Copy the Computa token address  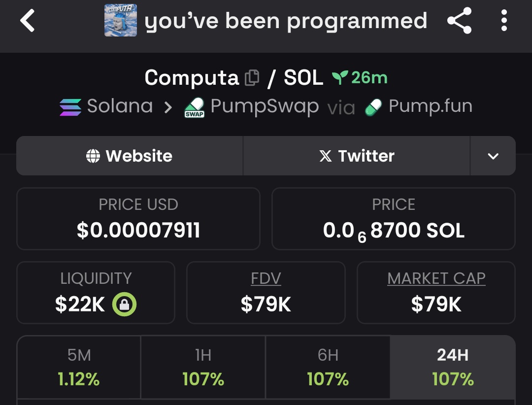[x=252, y=78]
